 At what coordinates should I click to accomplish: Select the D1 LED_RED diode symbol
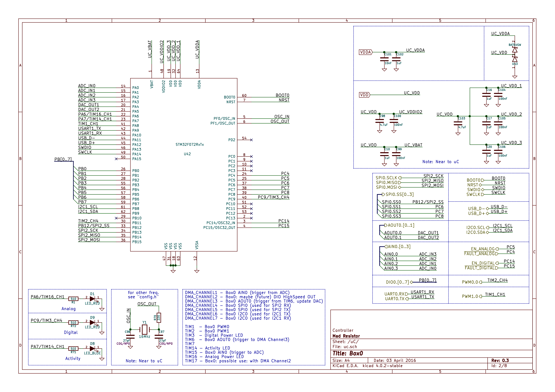pyautogui.click(x=92, y=299)
